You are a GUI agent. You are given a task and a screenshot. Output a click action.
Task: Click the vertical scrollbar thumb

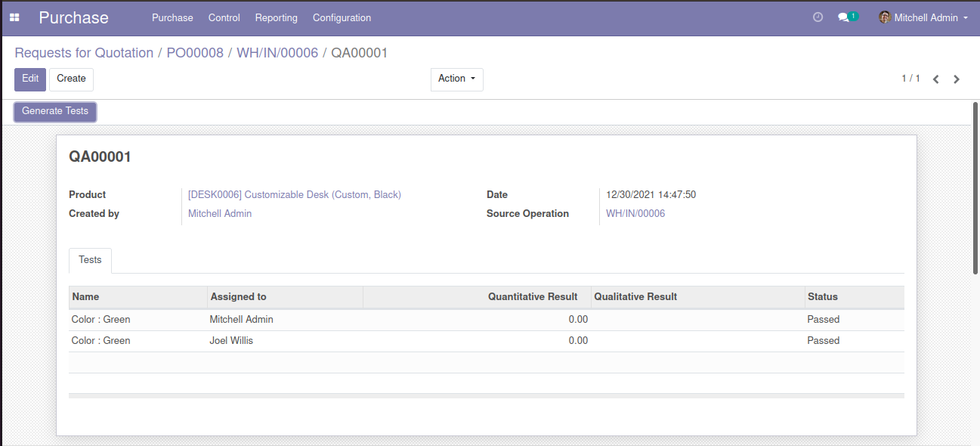[975, 188]
